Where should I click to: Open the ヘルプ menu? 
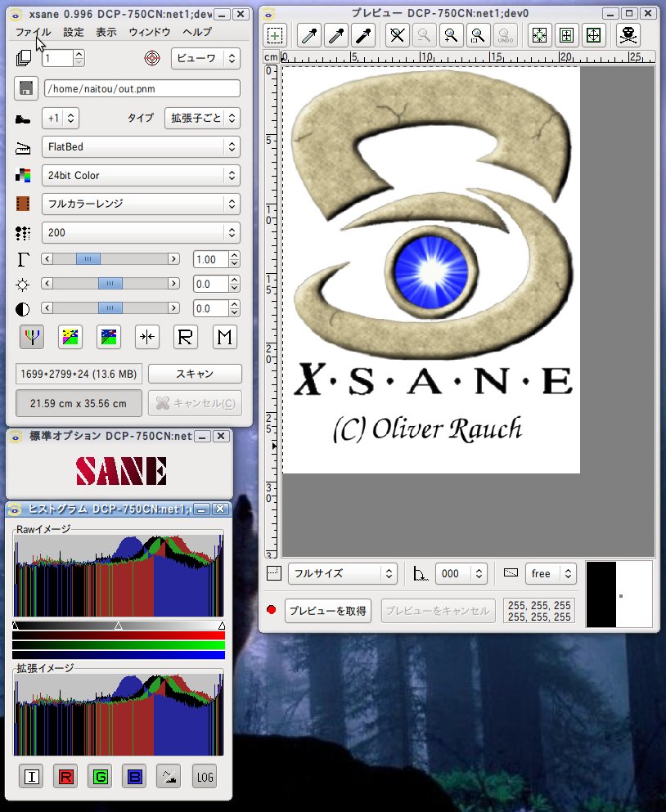[197, 32]
